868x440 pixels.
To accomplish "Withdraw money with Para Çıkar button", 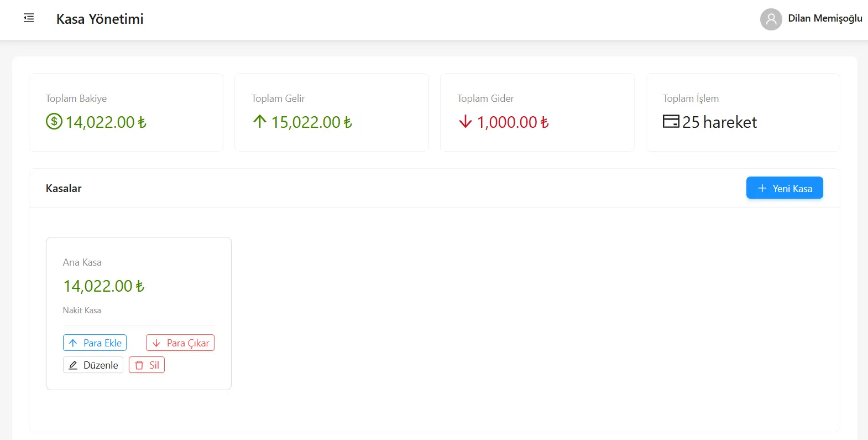I will (180, 343).
